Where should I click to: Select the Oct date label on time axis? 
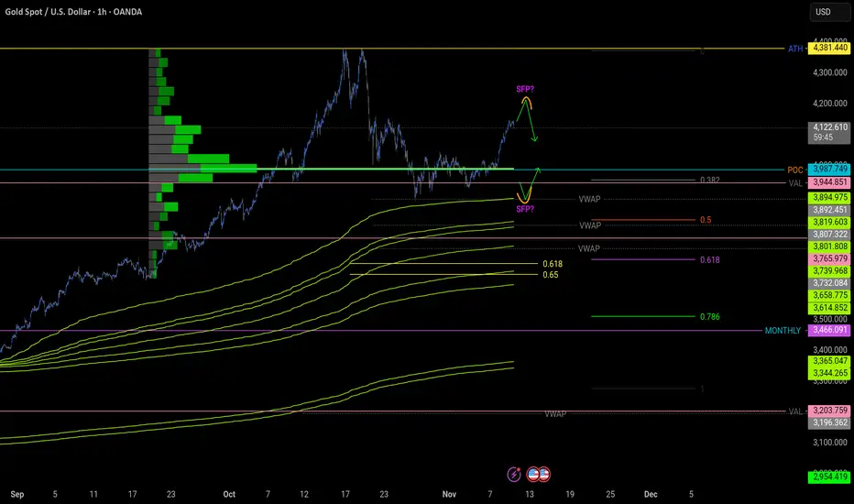[x=229, y=494]
